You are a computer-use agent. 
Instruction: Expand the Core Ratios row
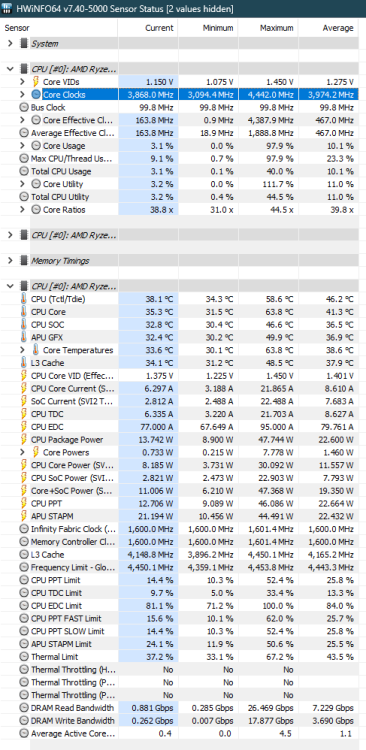pyautogui.click(x=22, y=210)
